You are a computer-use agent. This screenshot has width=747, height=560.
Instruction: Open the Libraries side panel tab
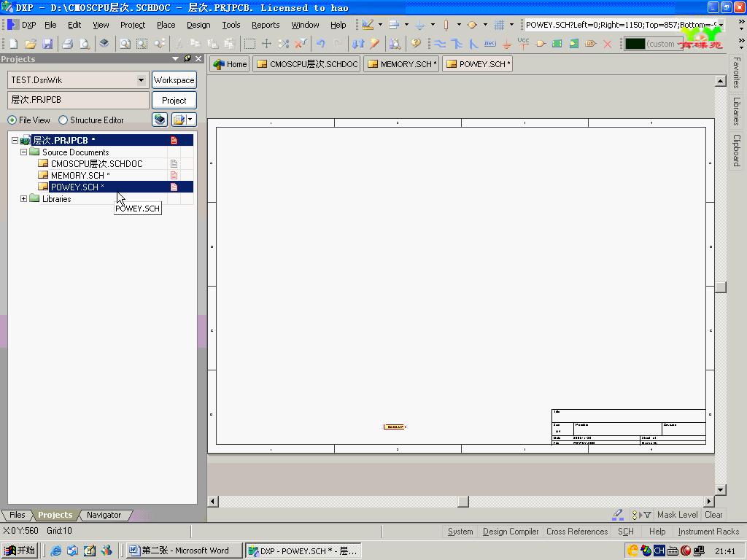pos(737,111)
